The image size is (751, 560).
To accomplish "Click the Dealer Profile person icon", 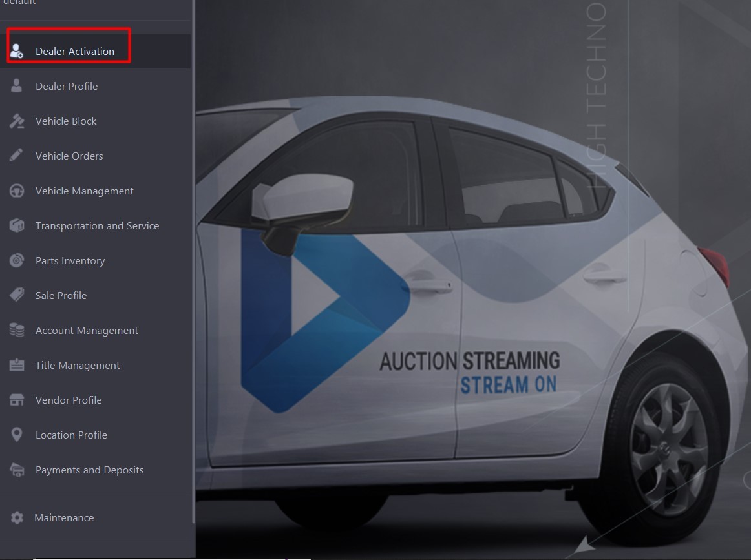I will click(x=17, y=86).
